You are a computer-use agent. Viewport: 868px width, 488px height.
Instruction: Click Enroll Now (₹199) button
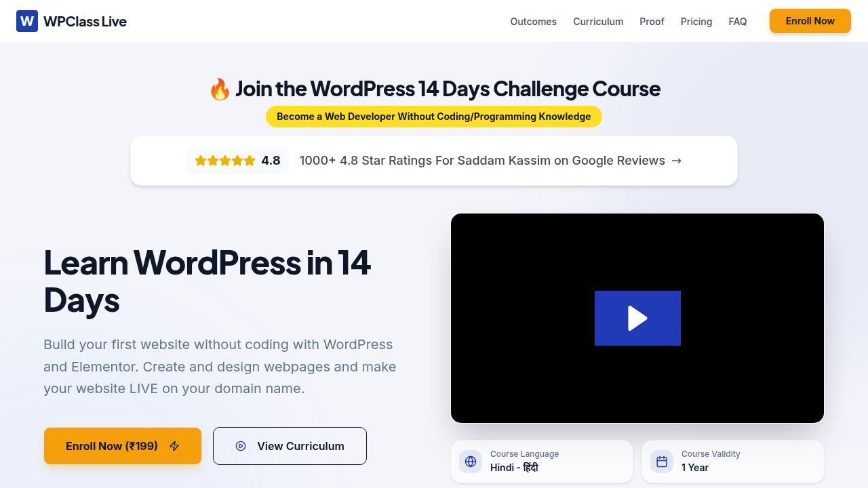pyautogui.click(x=123, y=446)
